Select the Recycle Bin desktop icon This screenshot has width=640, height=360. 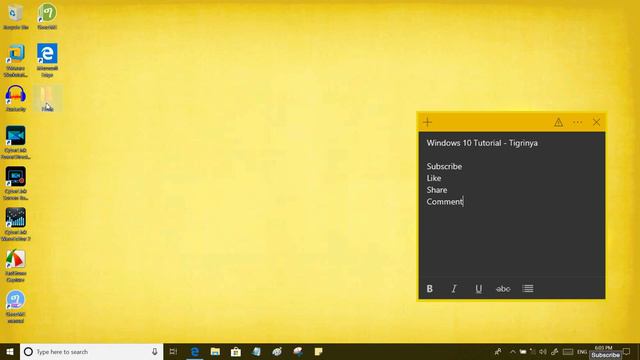(16, 17)
